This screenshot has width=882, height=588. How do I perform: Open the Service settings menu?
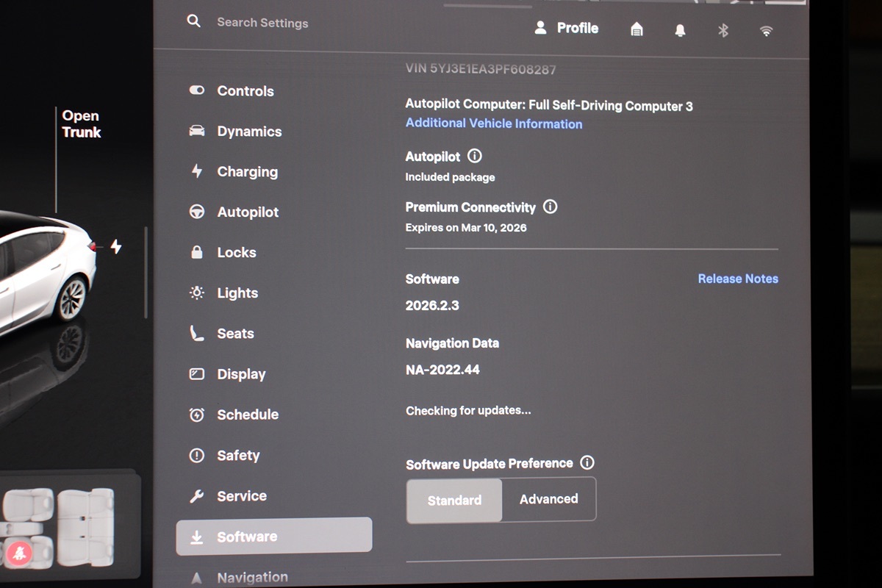(x=241, y=496)
